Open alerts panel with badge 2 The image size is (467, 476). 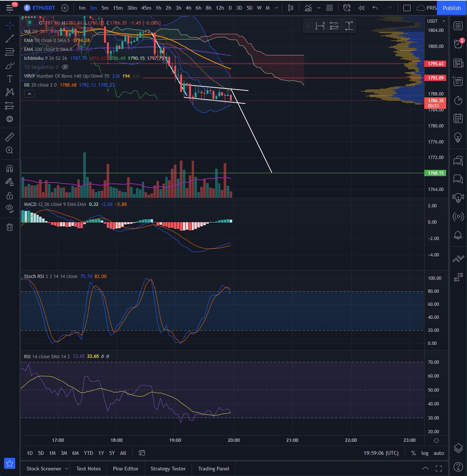pos(458,44)
